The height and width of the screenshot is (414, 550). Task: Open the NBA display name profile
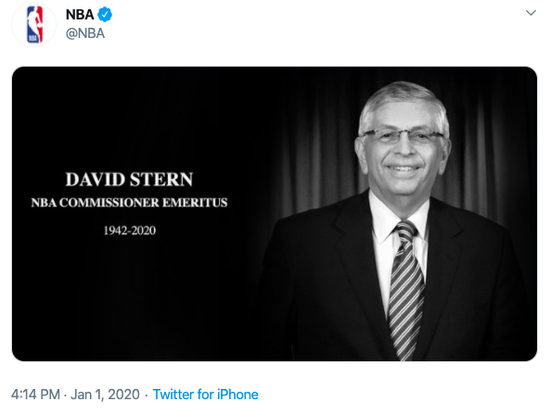tap(80, 14)
